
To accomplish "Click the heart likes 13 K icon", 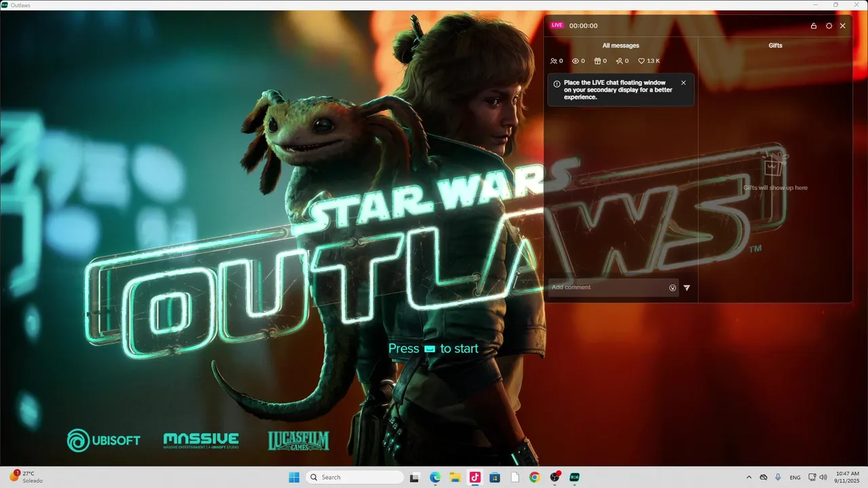I will [x=642, y=61].
